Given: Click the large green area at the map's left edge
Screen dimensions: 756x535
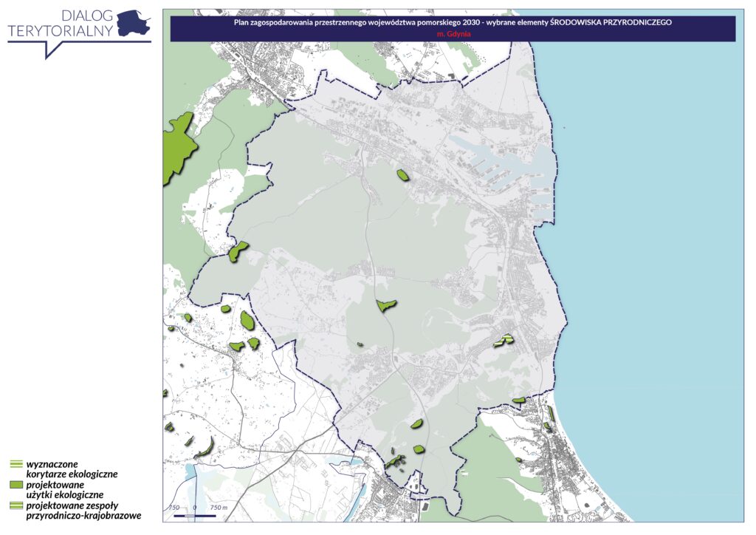Looking at the screenshot, I should (178, 145).
